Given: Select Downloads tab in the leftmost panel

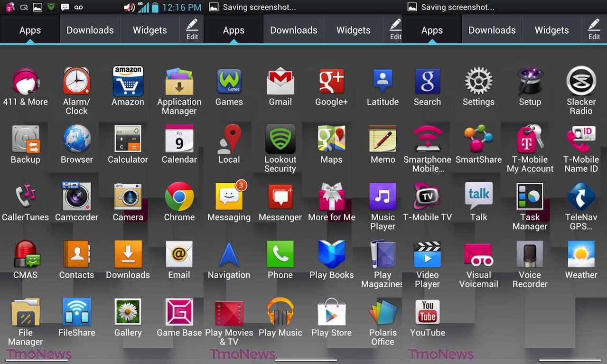Looking at the screenshot, I should coord(90,30).
